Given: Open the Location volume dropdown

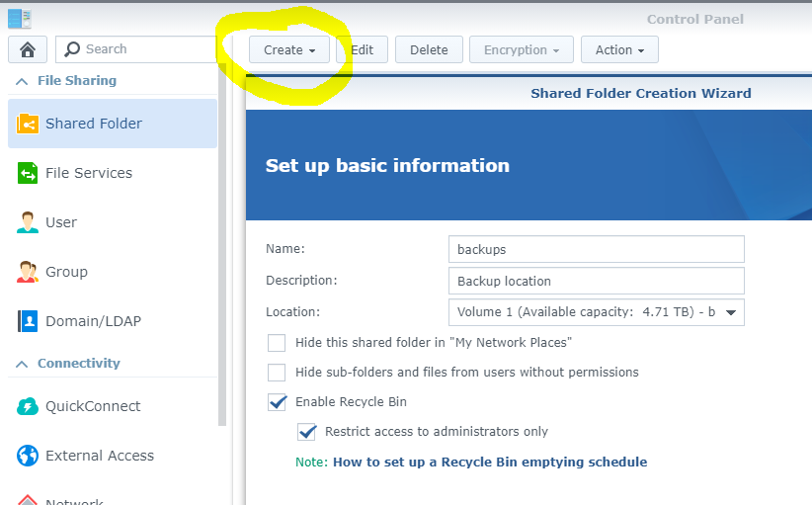Looking at the screenshot, I should 596,312.
